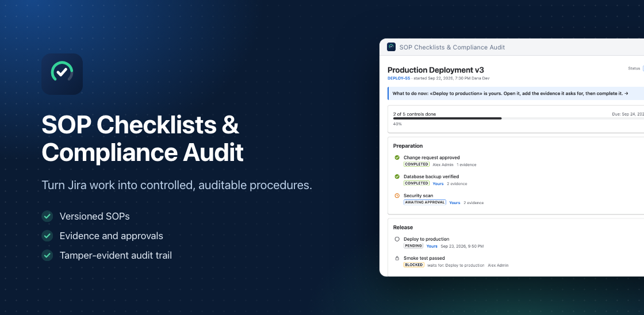Click the Tamper-evident audit trail text
The height and width of the screenshot is (315, 644).
pos(116,255)
